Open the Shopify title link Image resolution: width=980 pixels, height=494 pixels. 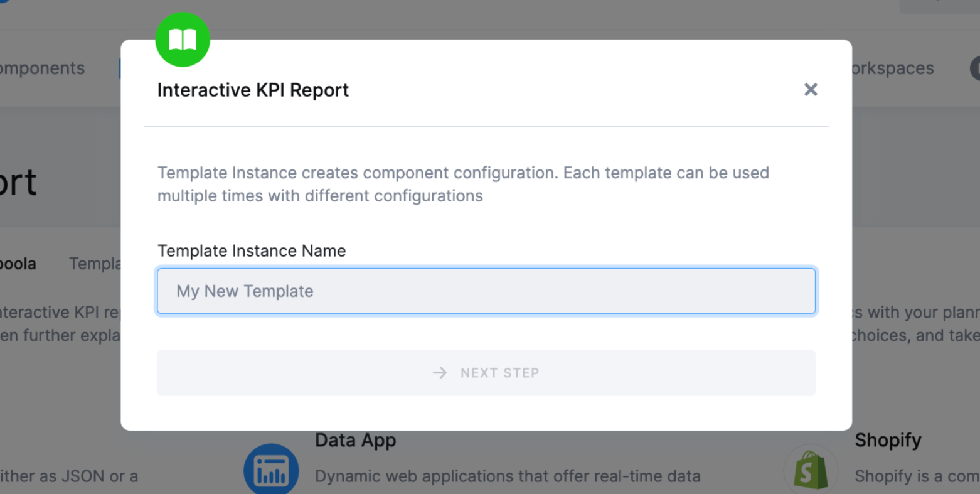888,441
